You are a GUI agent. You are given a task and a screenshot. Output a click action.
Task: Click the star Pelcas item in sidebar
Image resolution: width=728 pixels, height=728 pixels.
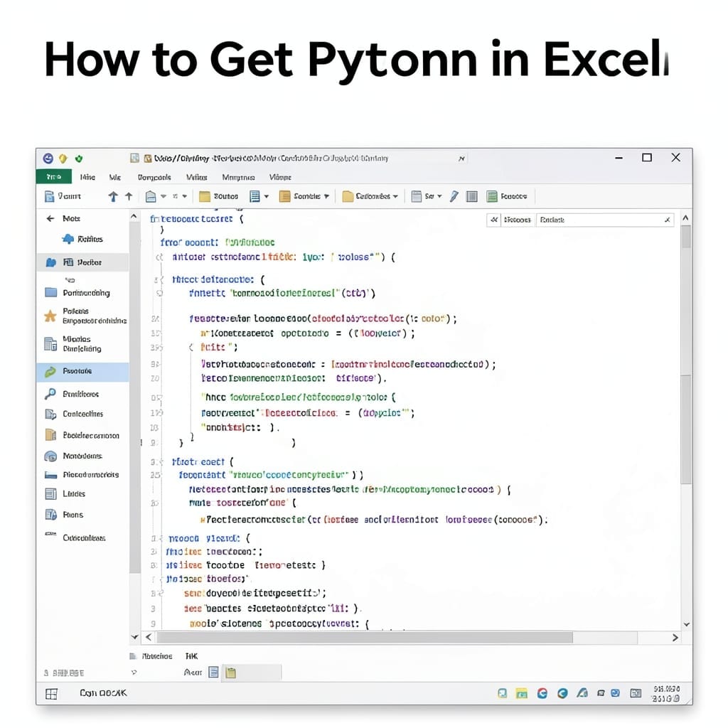click(x=85, y=316)
